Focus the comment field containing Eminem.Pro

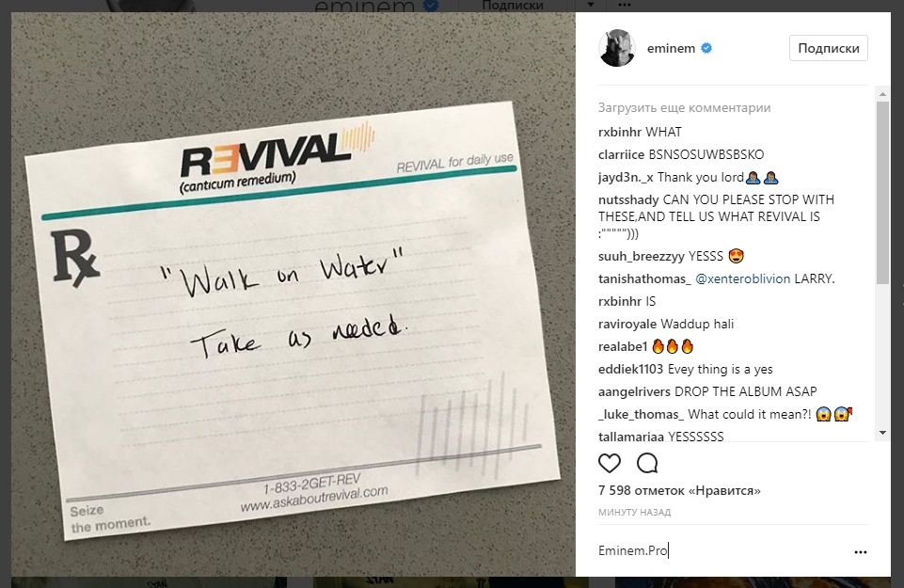click(723, 551)
